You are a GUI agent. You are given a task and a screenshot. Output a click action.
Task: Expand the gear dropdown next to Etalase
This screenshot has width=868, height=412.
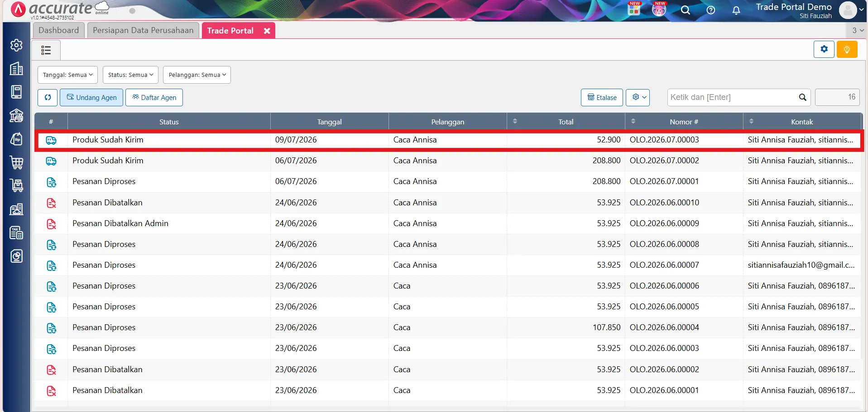638,97
